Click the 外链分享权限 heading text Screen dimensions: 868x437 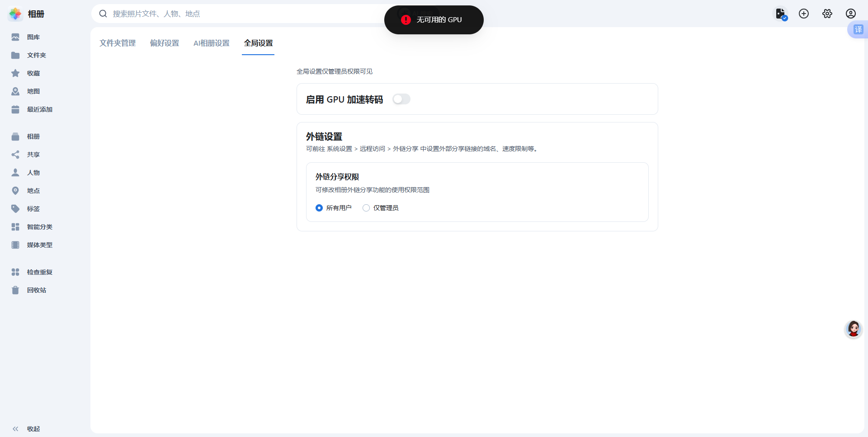point(337,177)
